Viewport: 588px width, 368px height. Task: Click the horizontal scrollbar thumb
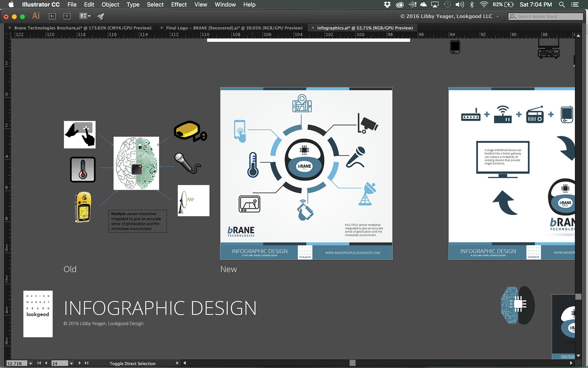coord(352,363)
